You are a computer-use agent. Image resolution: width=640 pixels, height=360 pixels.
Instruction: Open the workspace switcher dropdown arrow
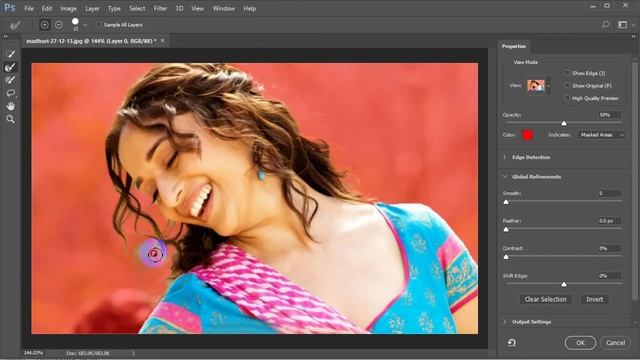[x=633, y=25]
